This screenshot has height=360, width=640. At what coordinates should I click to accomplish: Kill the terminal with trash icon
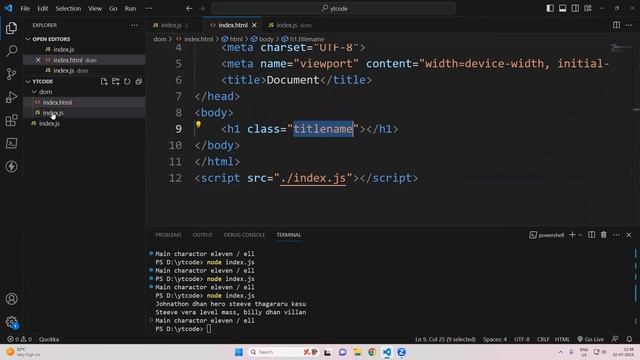click(604, 235)
